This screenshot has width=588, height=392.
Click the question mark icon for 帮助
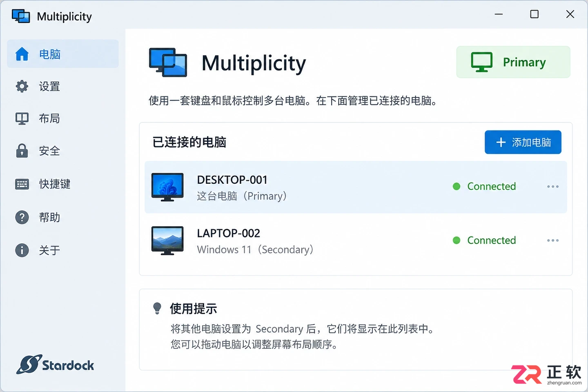[x=22, y=217]
